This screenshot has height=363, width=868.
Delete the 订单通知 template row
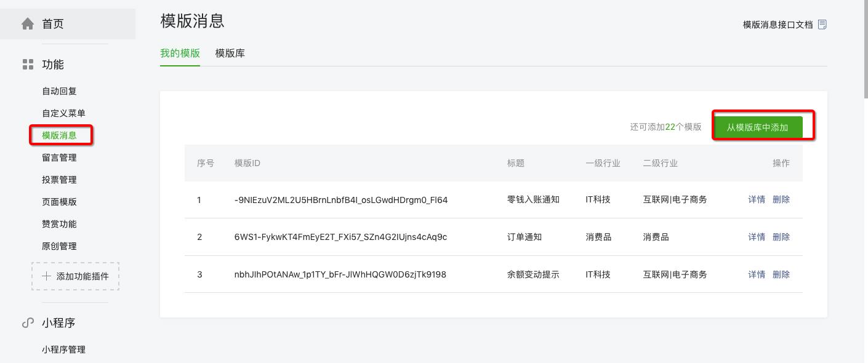coord(781,237)
